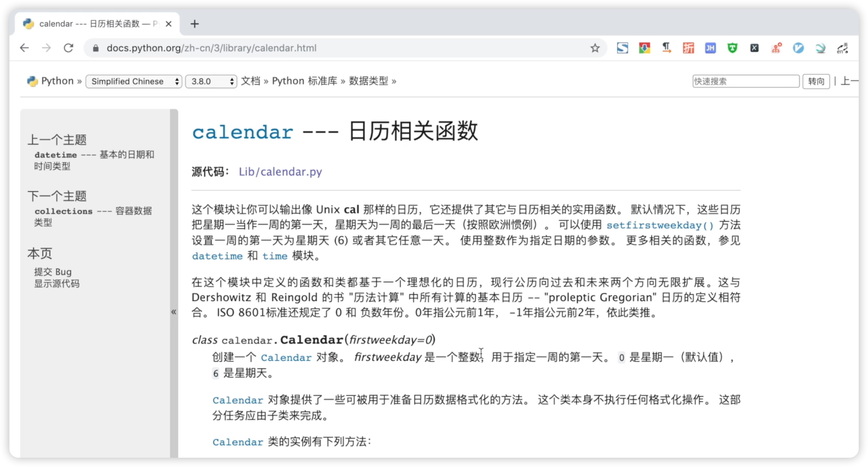This screenshot has width=868, height=467.
Task: View site info via the lock icon
Action: point(96,48)
